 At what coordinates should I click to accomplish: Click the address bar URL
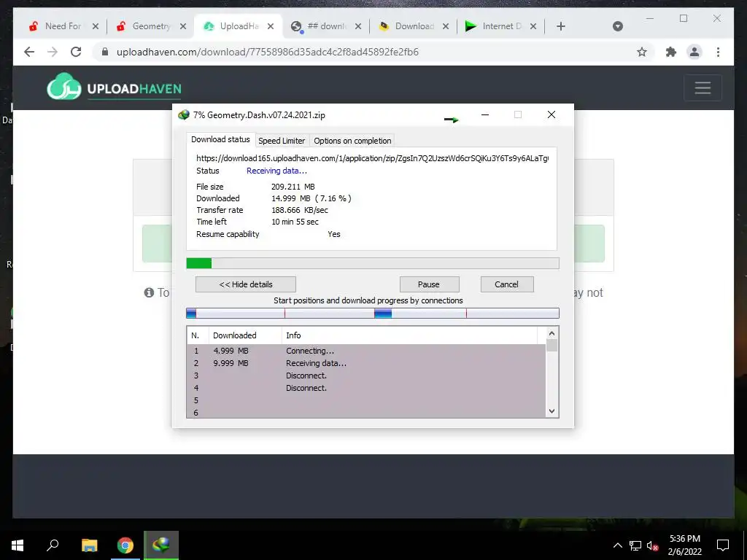[267, 52]
